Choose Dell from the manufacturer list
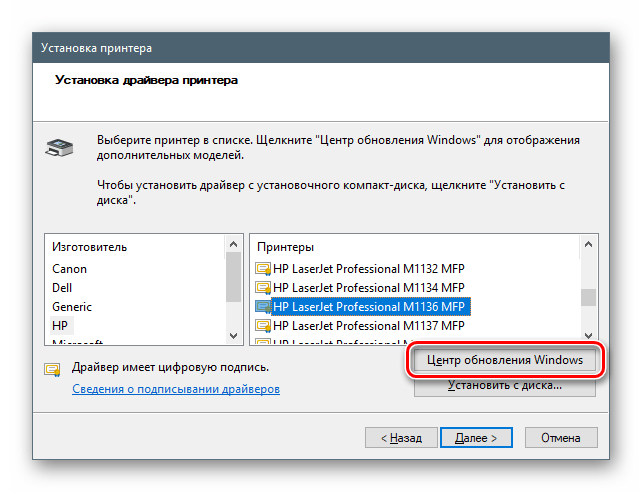The image size is (642, 492). point(64,288)
